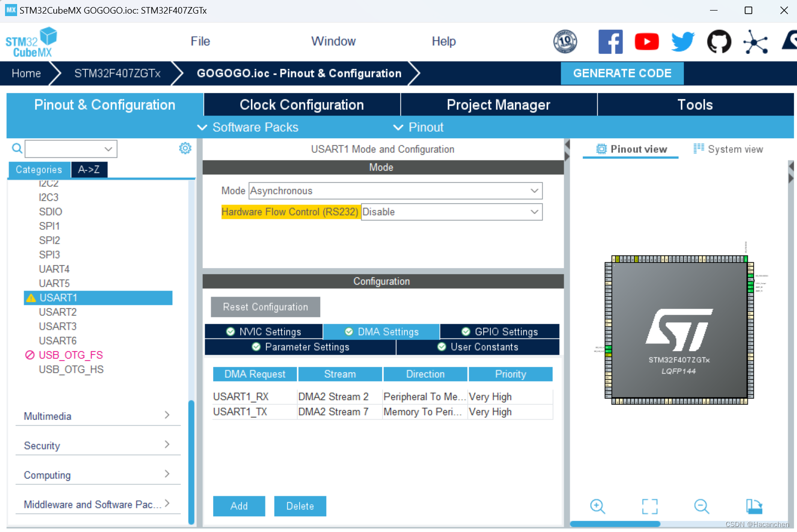Screen dimensions: 797x532
Task: Zoom out of the chip pinout
Action: [x=701, y=506]
